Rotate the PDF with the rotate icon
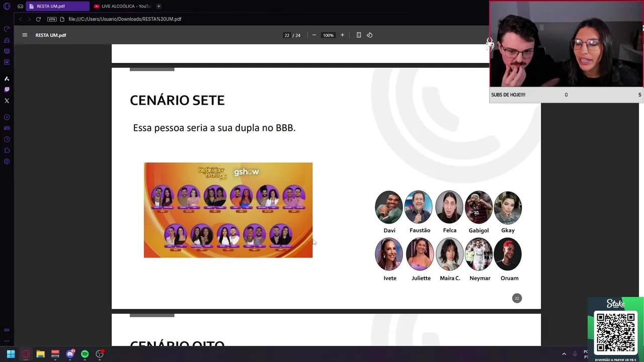The image size is (644, 362). tap(369, 35)
